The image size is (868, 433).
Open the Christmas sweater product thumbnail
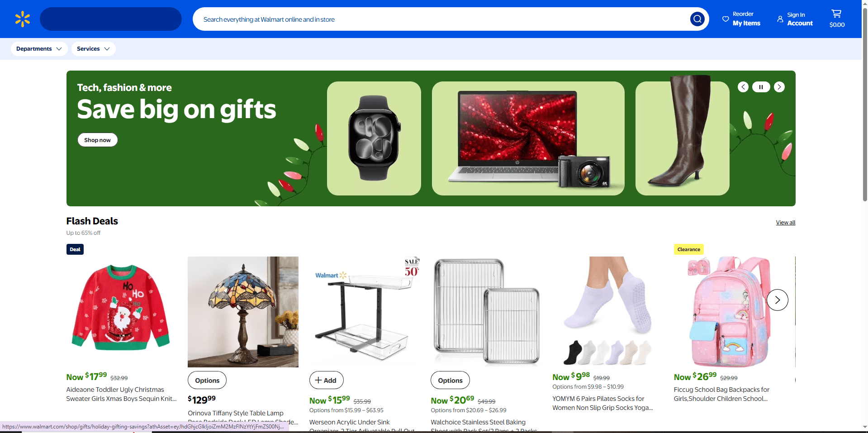click(x=121, y=312)
